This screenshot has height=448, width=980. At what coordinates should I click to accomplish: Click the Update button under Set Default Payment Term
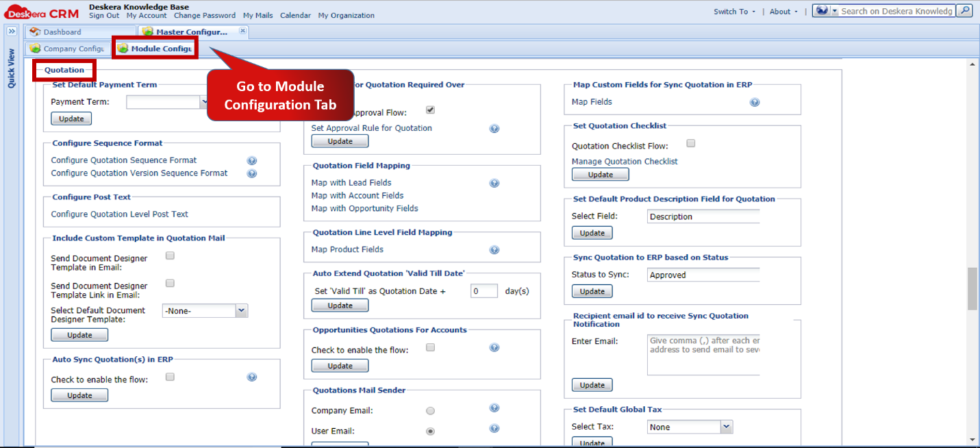pos(71,118)
